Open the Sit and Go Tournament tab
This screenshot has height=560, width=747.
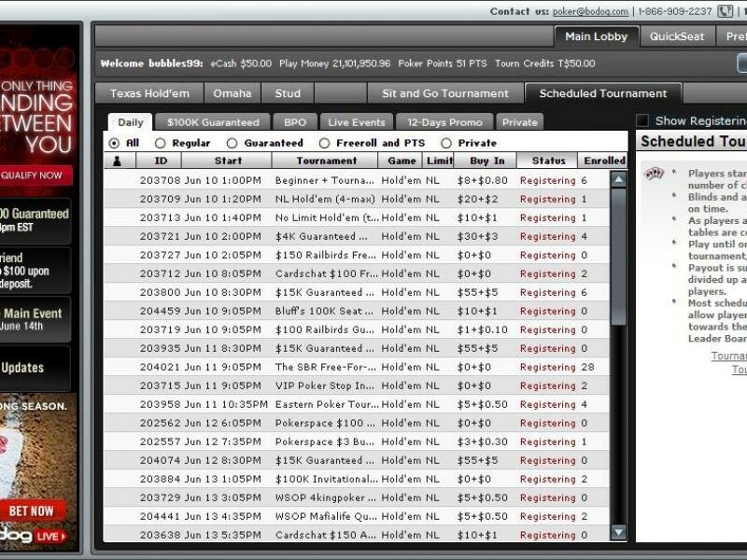coord(445,93)
